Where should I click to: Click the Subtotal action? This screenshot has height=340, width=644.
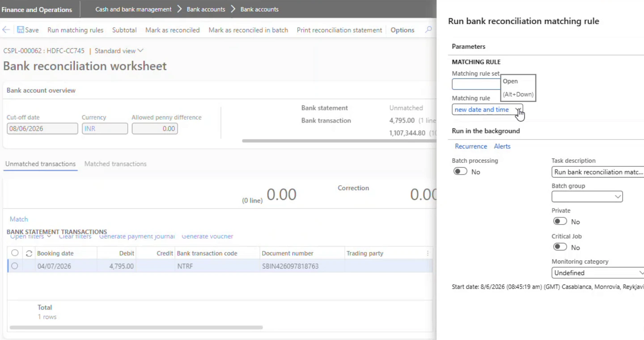tap(124, 30)
